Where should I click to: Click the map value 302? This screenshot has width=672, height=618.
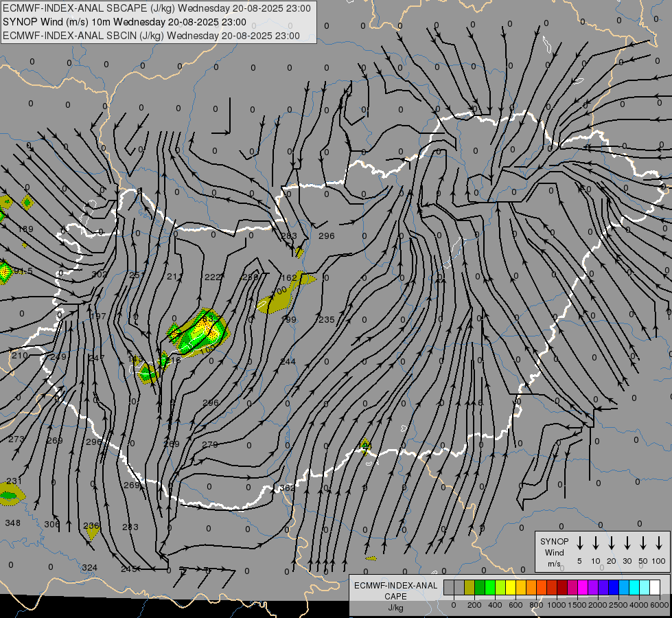point(99,274)
